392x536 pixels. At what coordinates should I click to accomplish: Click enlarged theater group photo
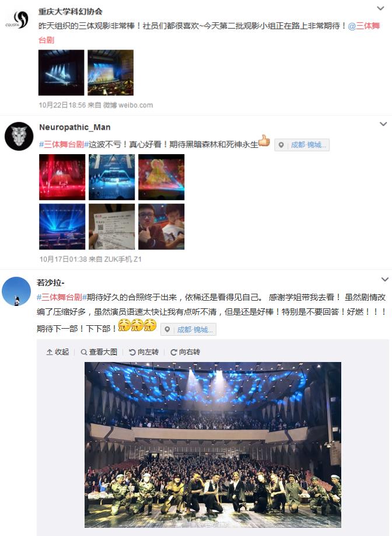click(213, 444)
